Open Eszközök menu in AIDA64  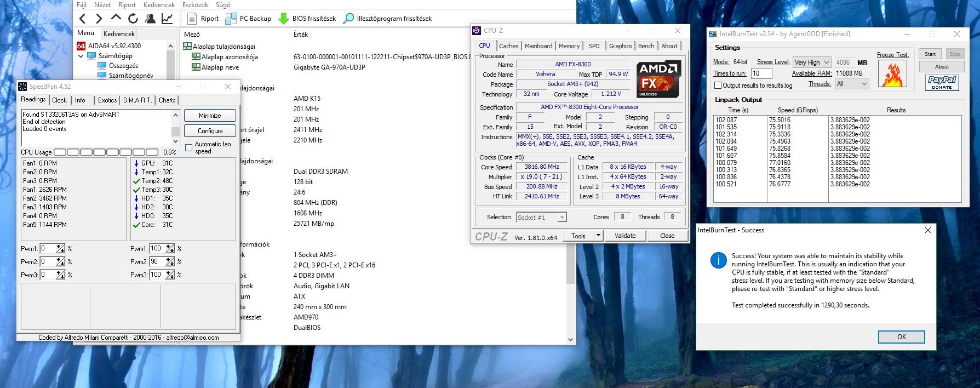[x=196, y=5]
